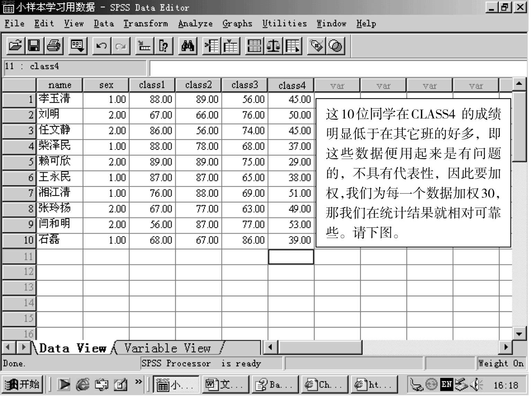
Task: Click the name cell 张玲扬
Action: coord(60,209)
